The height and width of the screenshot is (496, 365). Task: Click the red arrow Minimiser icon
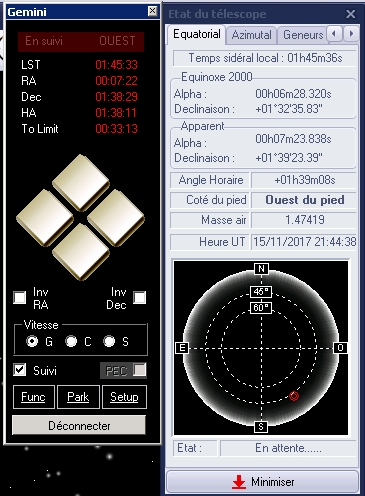(x=239, y=482)
